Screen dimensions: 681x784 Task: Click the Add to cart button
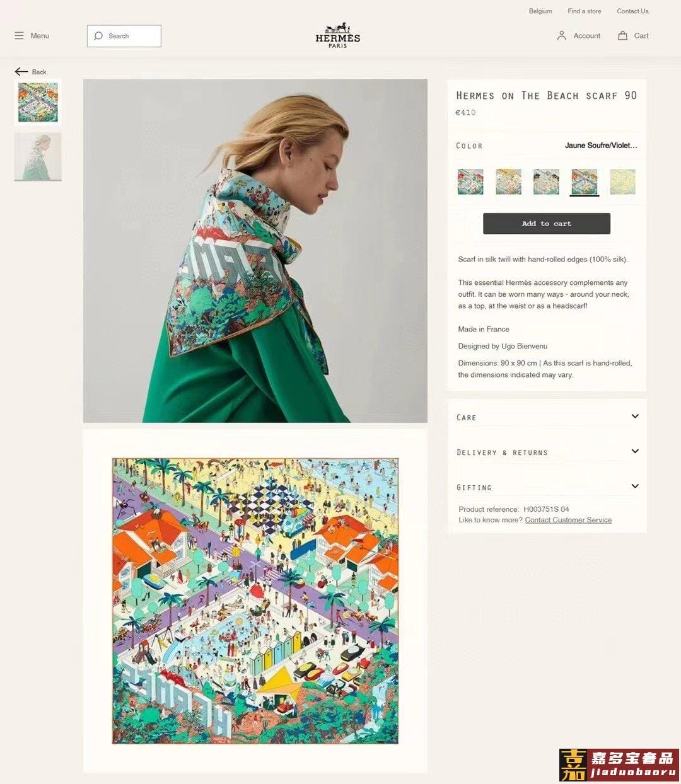(x=547, y=224)
